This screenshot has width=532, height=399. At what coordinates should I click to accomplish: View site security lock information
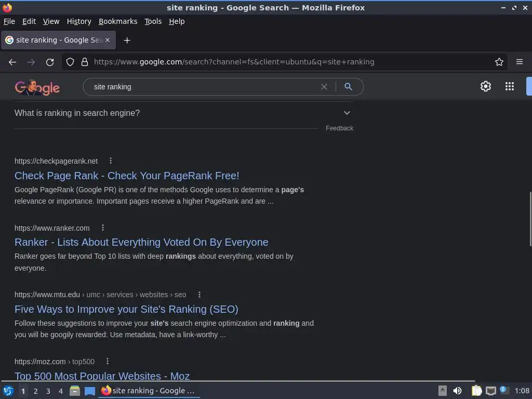click(85, 62)
